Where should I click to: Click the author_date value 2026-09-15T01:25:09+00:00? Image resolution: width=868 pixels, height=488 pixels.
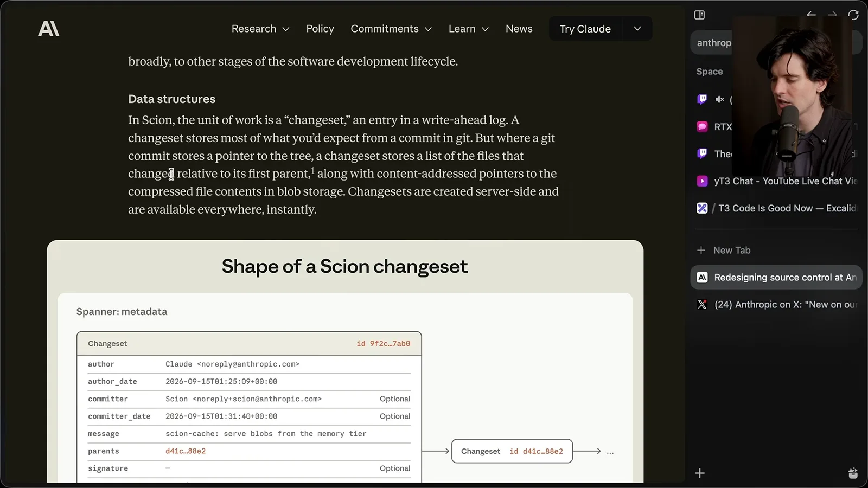tap(221, 382)
